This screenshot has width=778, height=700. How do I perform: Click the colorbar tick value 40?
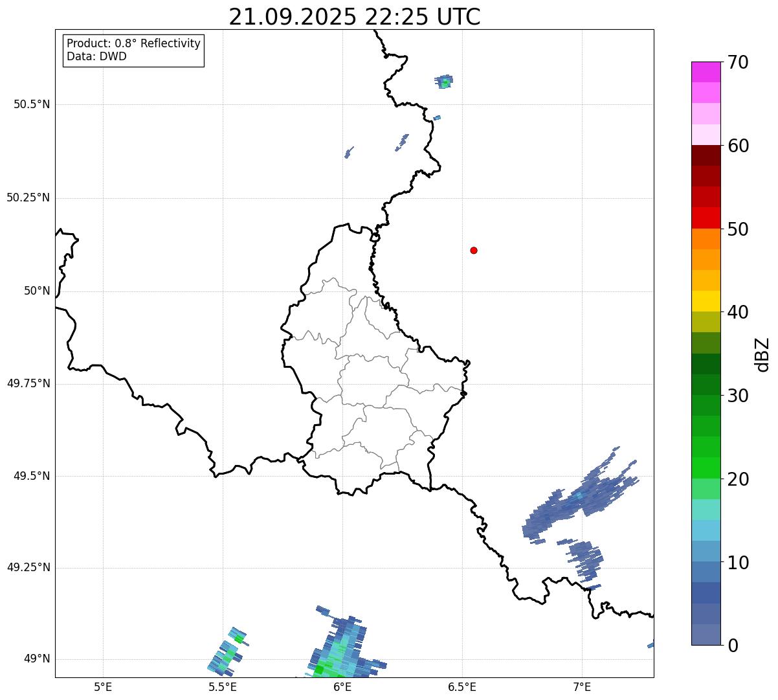[738, 312]
